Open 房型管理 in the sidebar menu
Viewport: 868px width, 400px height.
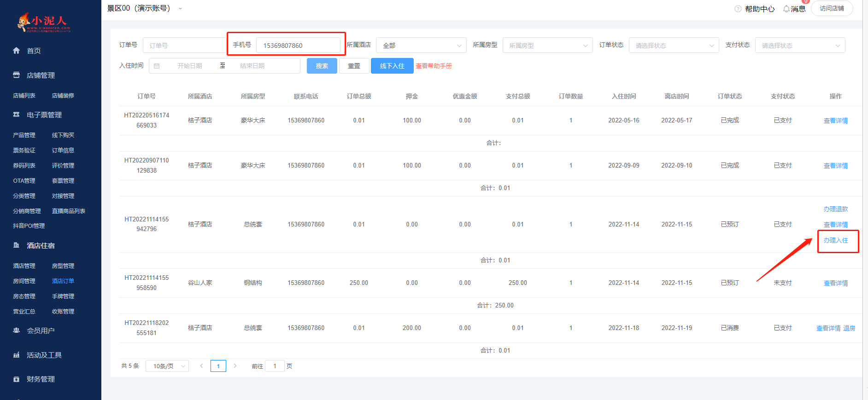[63, 266]
